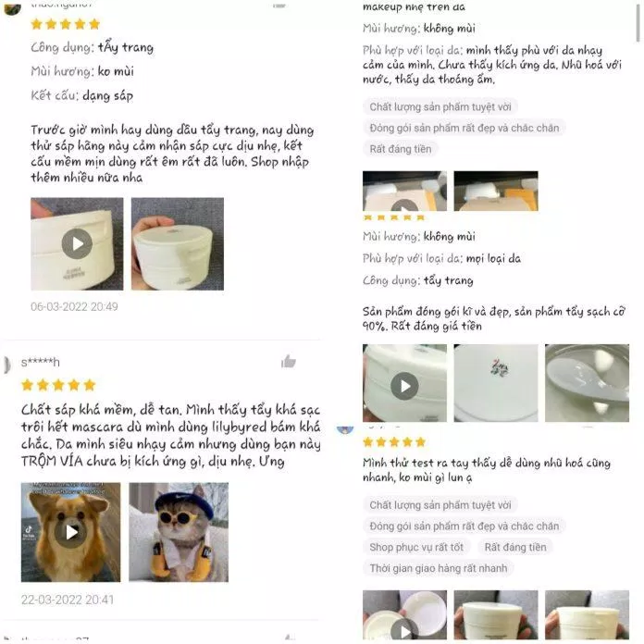Play the white jar video in right column
Screen dimensions: 644x644
pos(404,383)
